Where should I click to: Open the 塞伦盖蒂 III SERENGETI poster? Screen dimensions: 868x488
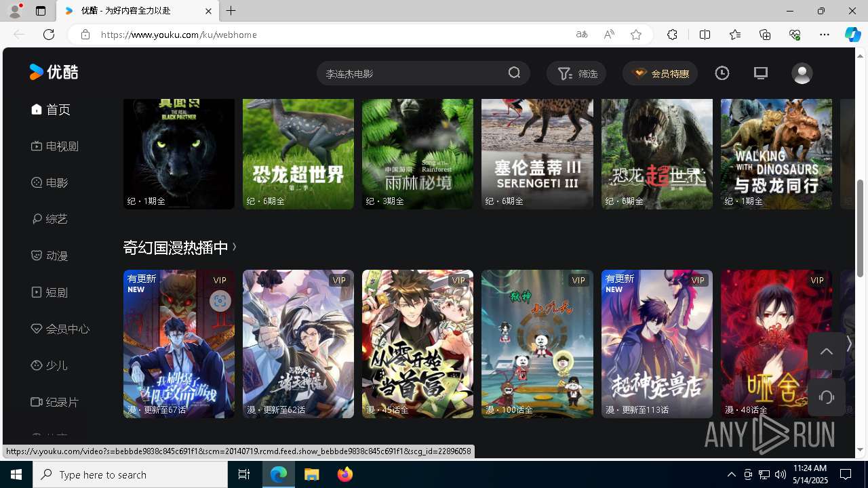pos(537,154)
